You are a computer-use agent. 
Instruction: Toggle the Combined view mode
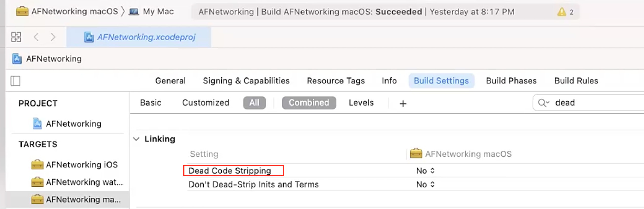(x=309, y=103)
